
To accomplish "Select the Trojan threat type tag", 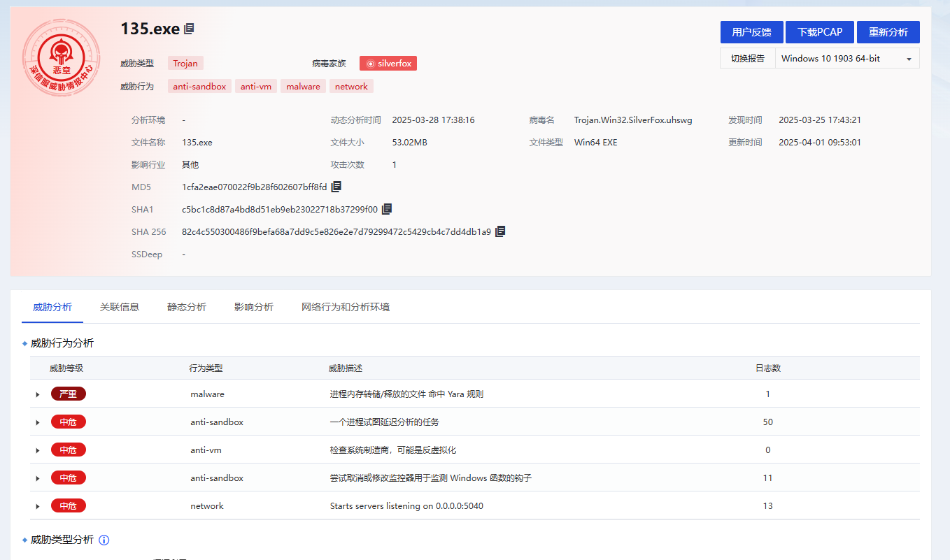I will (x=185, y=63).
